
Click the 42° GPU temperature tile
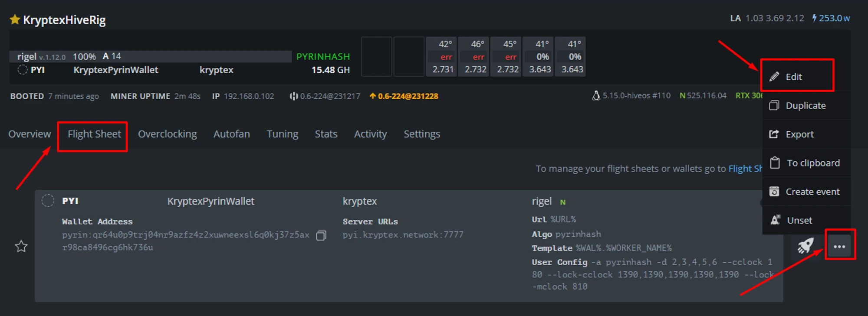pyautogui.click(x=442, y=56)
